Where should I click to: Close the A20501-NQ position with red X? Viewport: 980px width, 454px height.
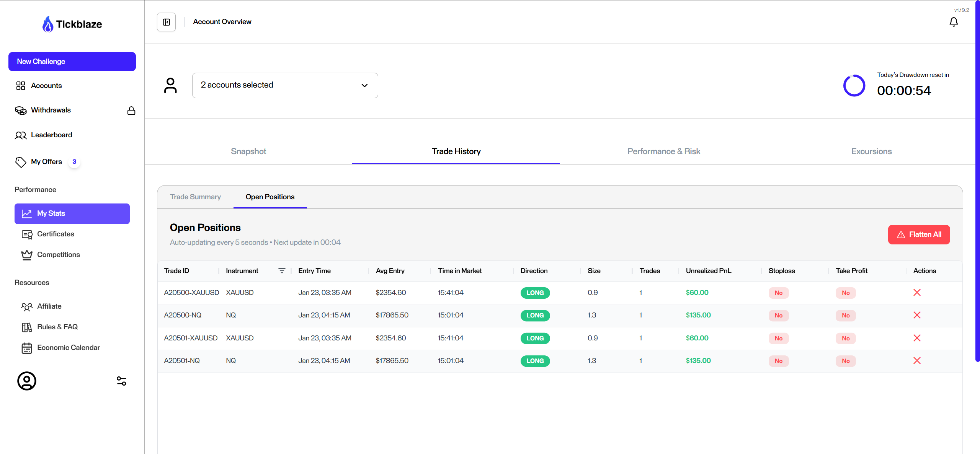(917, 361)
